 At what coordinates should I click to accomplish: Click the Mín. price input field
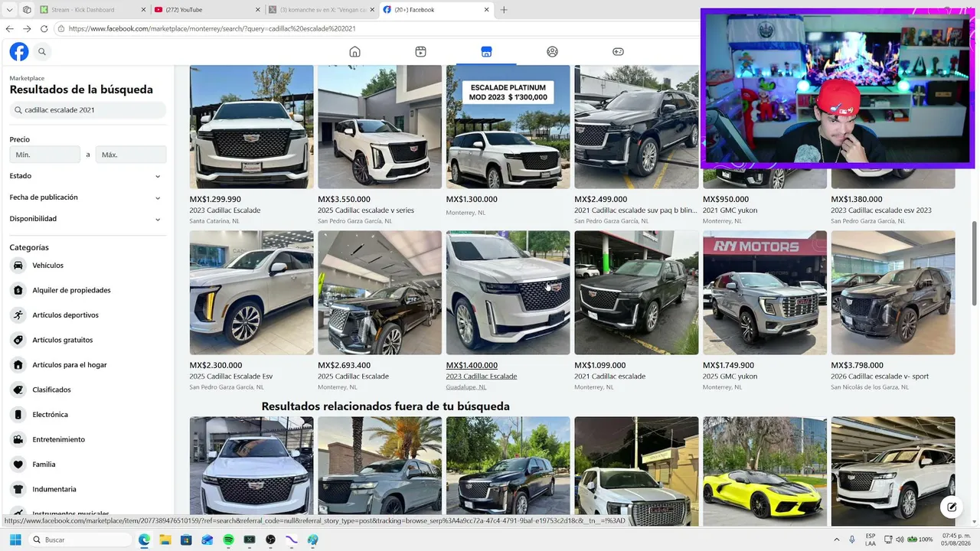tap(45, 155)
